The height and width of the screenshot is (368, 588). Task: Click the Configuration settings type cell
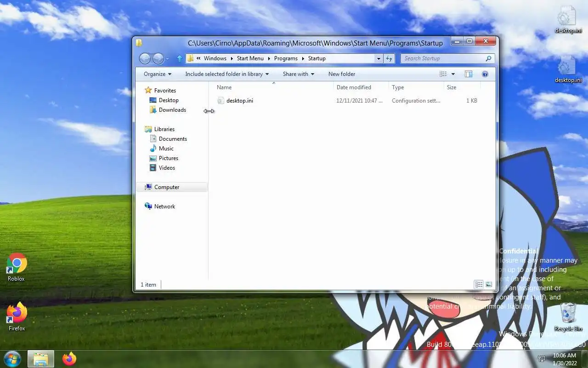pos(416,101)
